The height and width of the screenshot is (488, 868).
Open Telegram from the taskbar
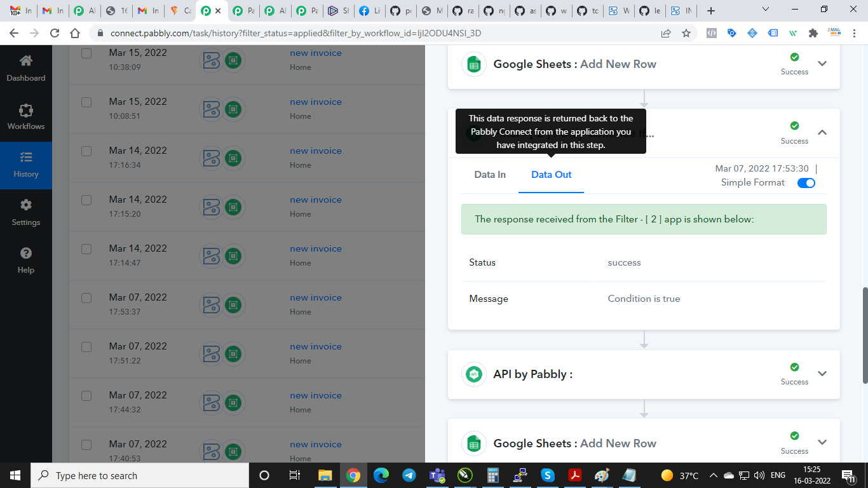click(409, 475)
